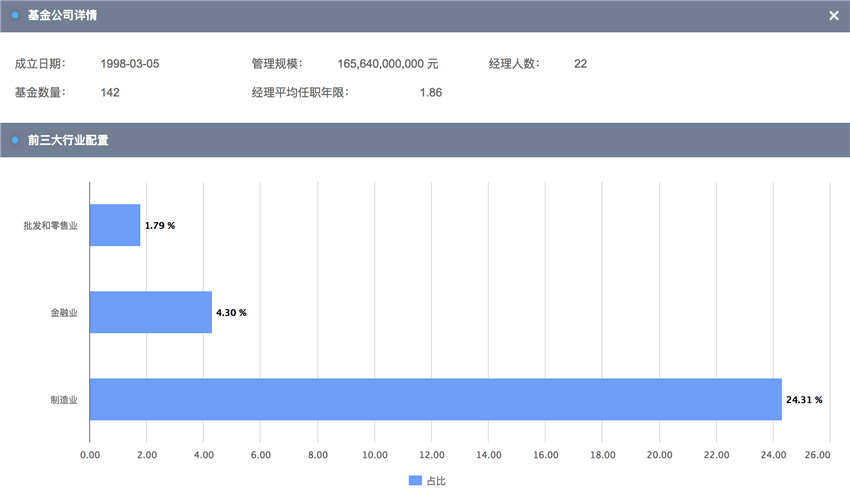Screen dimensions: 850x499
Task: Click the 16.00 x-axis tick label
Action: click(546, 455)
